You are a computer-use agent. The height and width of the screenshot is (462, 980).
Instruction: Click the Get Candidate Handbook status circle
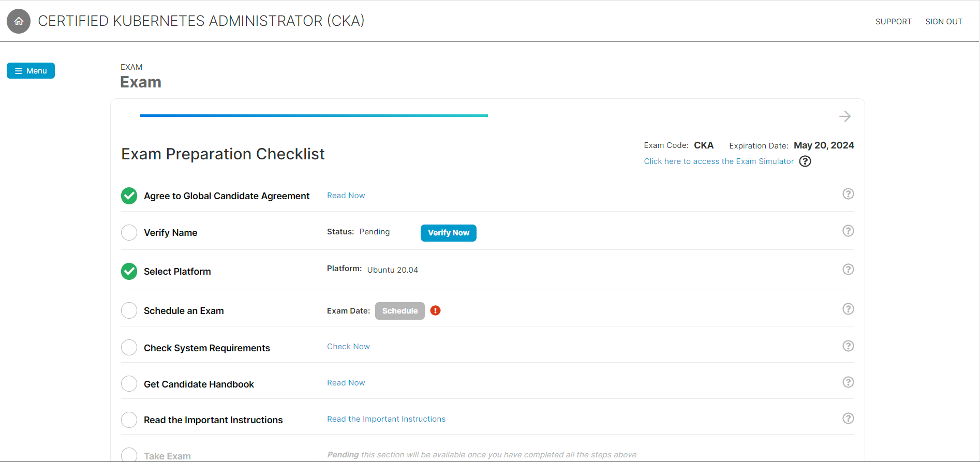[129, 384]
